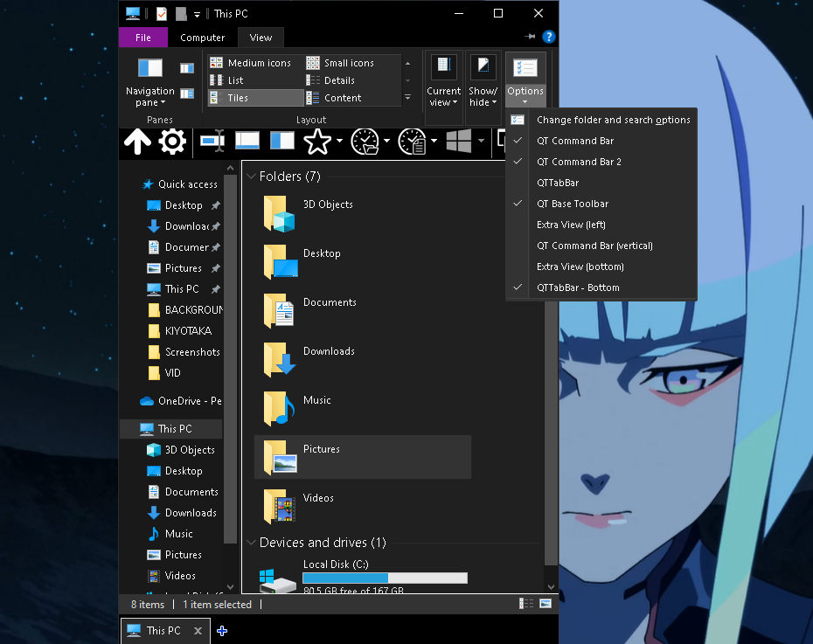Click the pin ribbon icon
The width and height of the screenshot is (813, 644).
530,37
